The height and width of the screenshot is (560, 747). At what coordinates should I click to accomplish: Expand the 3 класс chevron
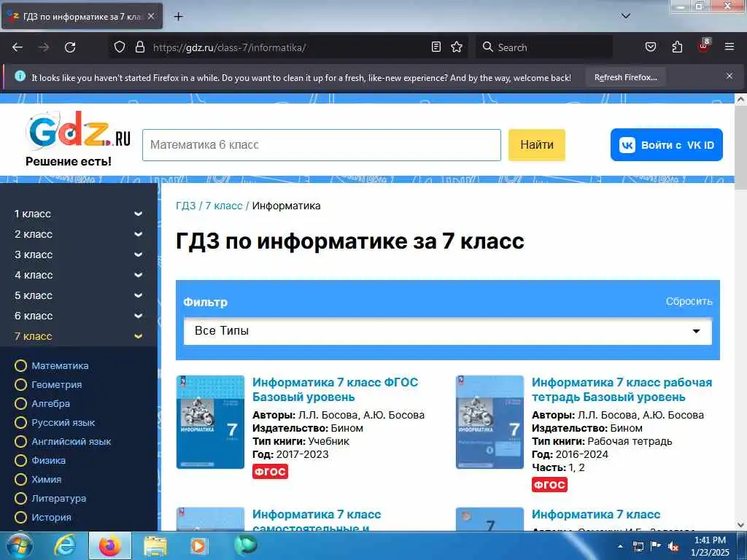(x=138, y=254)
